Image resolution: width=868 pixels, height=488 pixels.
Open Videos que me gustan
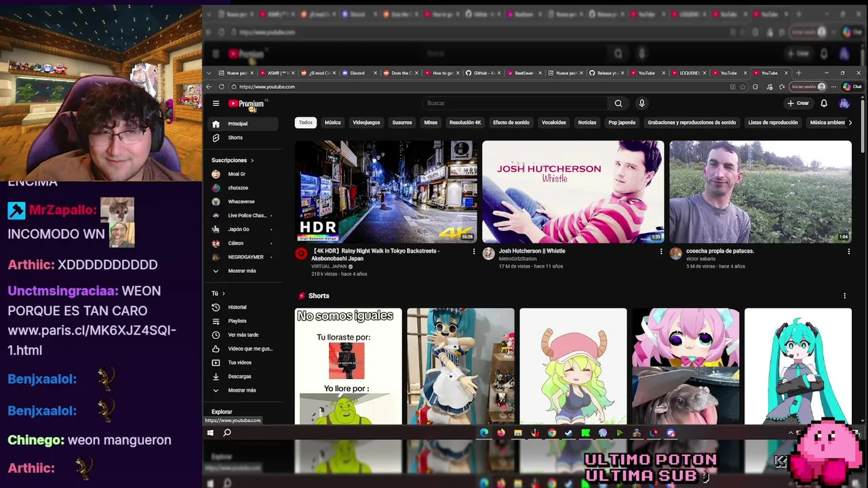pos(243,348)
